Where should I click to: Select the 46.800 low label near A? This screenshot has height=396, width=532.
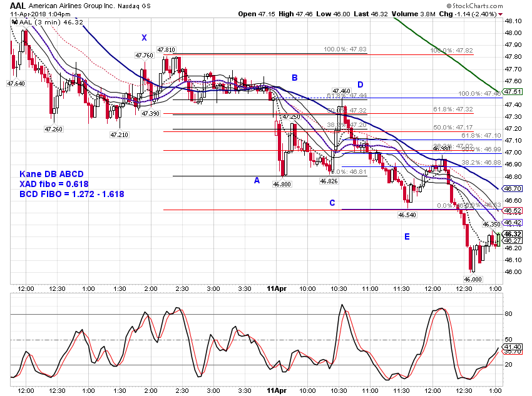click(x=282, y=185)
